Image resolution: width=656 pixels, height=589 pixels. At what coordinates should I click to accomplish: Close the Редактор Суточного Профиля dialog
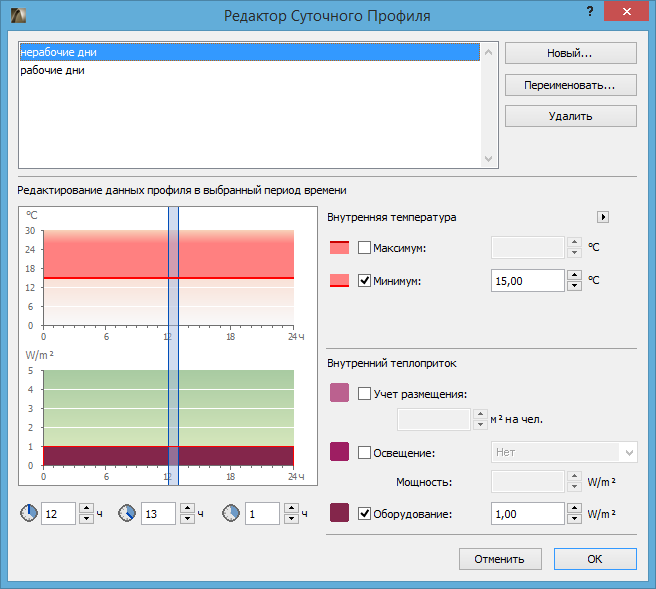[626, 11]
